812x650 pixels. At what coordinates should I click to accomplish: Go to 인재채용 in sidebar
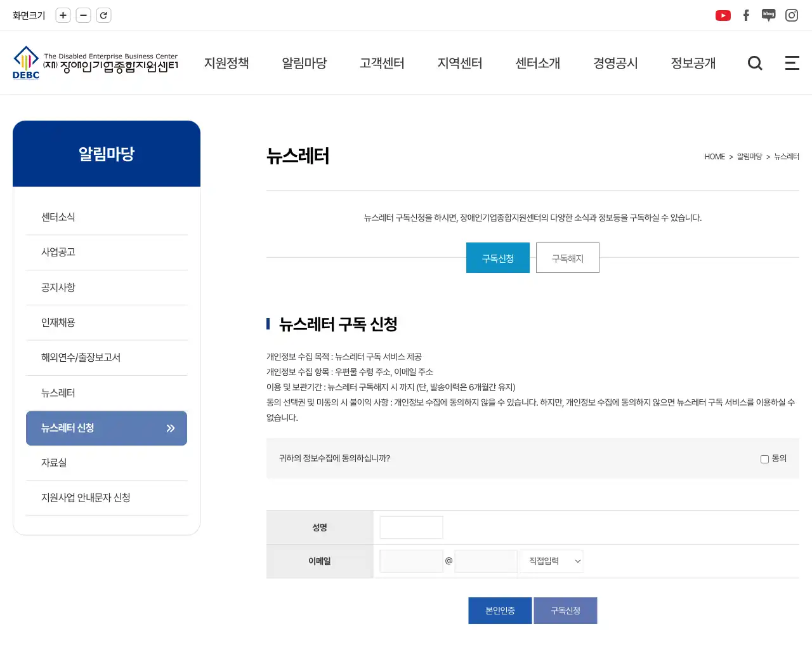pos(107,322)
